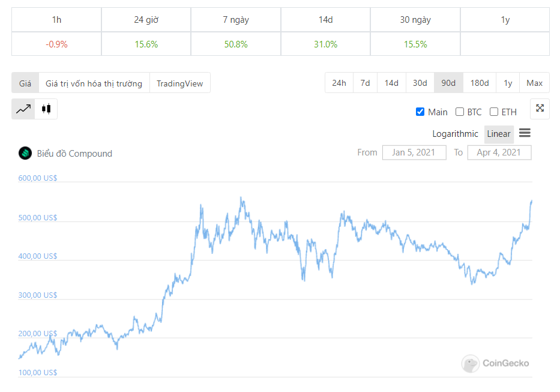The height and width of the screenshot is (392, 560).
Task: Click the 1h column header
Action: click(x=56, y=20)
